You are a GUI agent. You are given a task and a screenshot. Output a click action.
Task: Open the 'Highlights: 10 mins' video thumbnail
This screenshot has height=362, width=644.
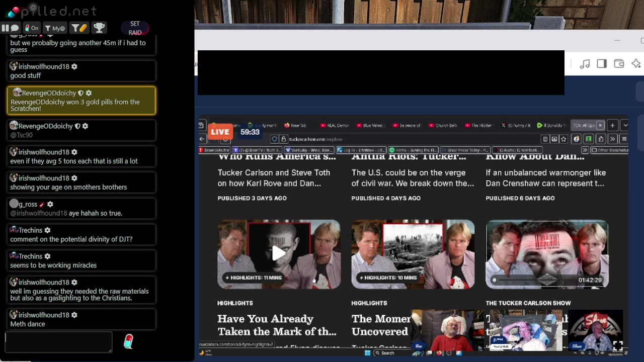tap(413, 253)
